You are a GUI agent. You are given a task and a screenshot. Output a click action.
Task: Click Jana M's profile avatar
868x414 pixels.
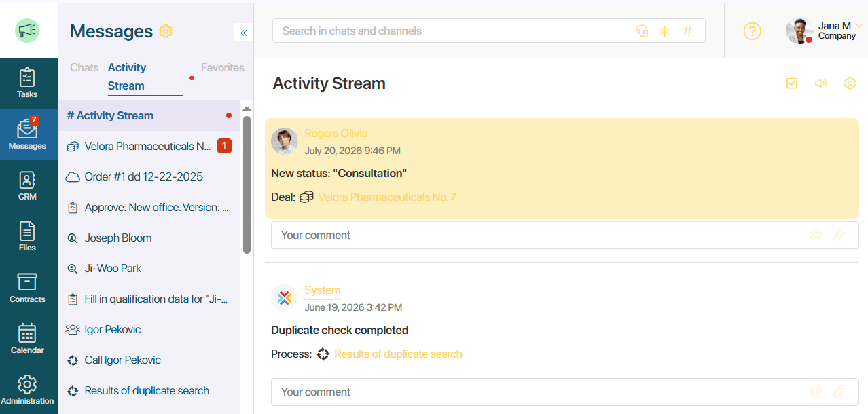pos(799,31)
